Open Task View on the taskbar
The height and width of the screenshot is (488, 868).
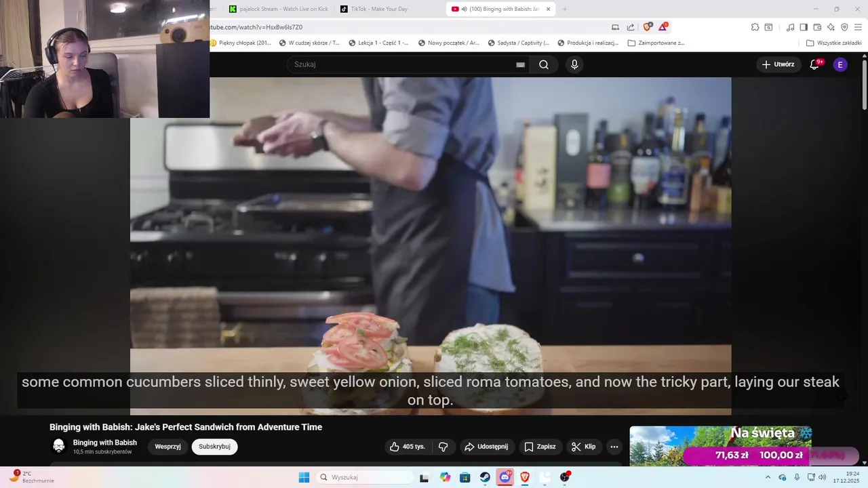coord(424,477)
